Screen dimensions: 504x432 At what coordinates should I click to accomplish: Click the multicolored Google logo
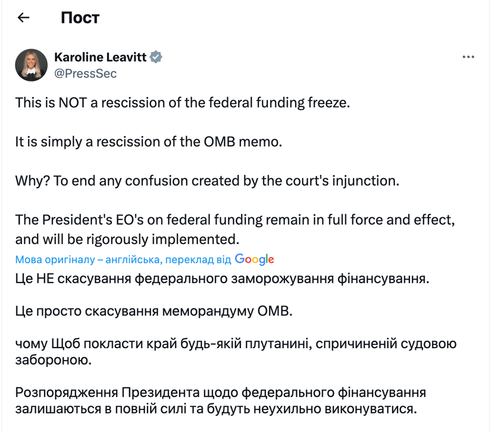tap(256, 259)
